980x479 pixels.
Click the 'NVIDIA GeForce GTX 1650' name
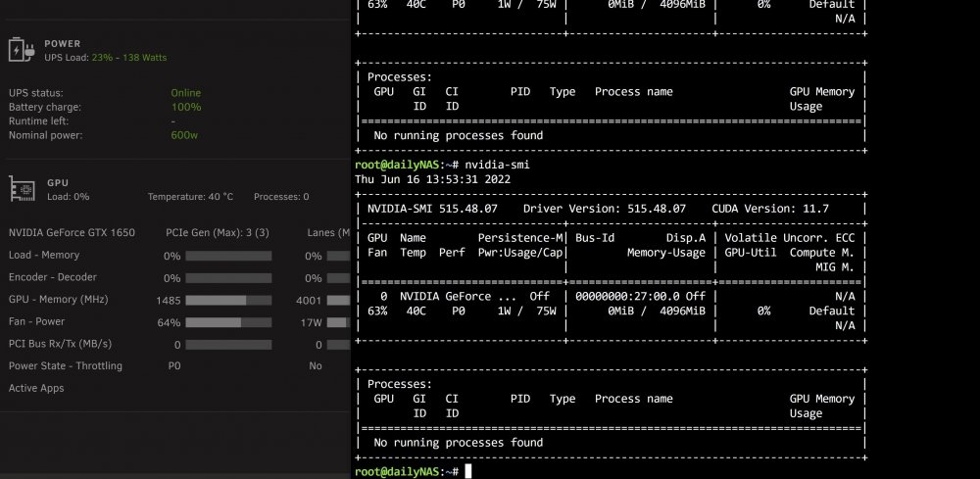[x=72, y=233]
